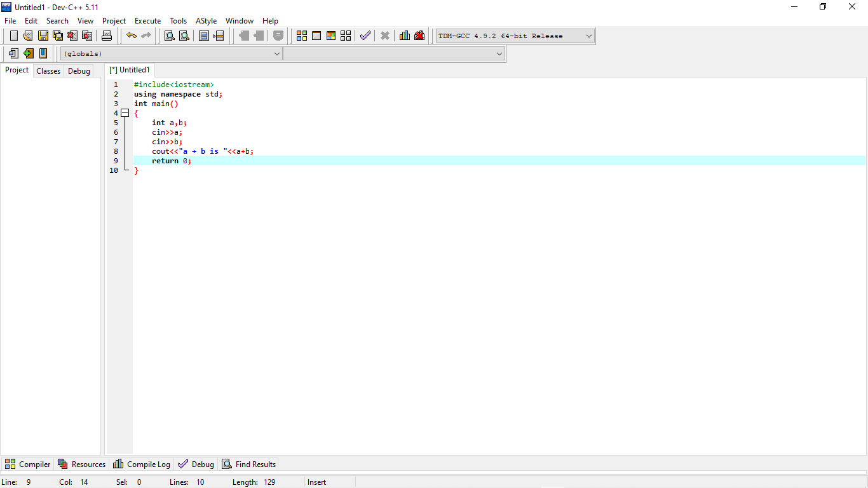The width and height of the screenshot is (868, 488).
Task: Save the current file
Action: coord(43,36)
